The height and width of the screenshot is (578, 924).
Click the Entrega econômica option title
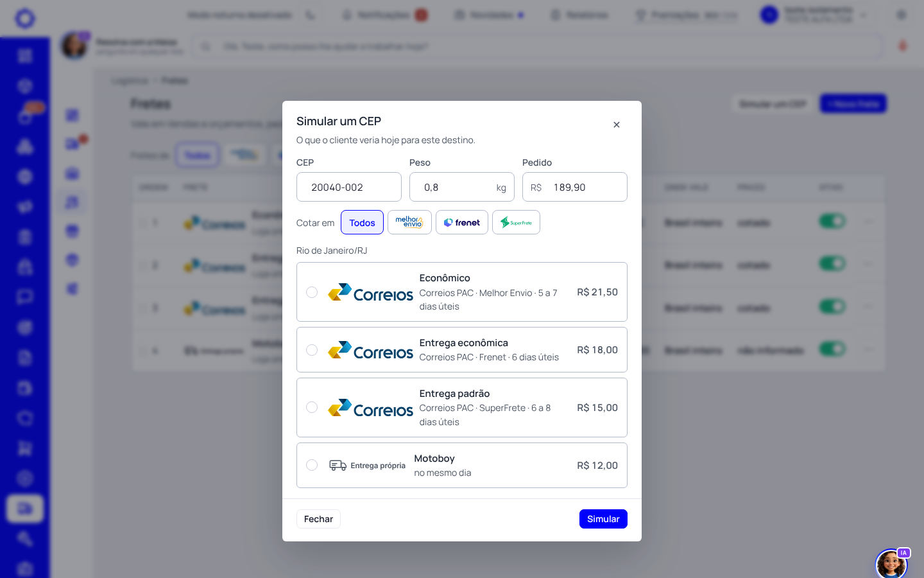point(463,343)
